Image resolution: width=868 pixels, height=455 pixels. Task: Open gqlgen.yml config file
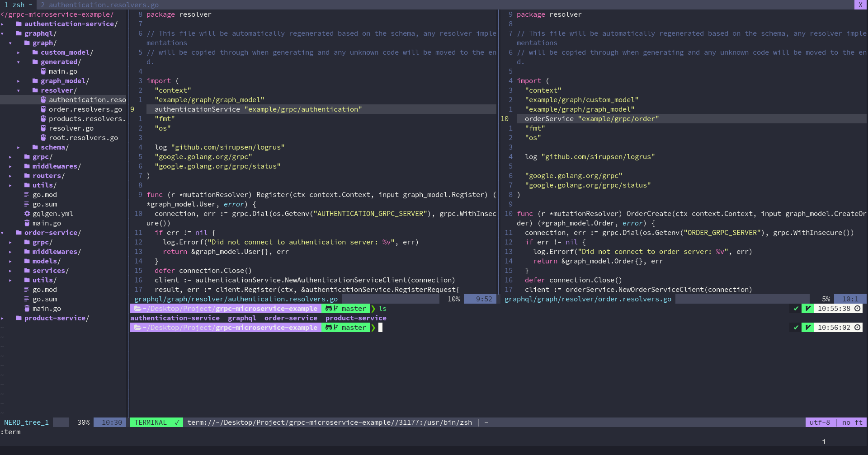click(52, 214)
